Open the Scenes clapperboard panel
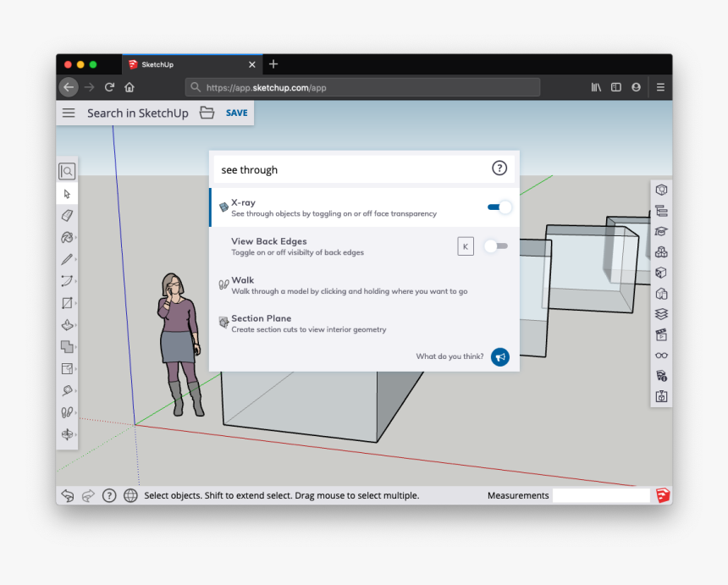This screenshot has width=728, height=585. tap(661, 334)
